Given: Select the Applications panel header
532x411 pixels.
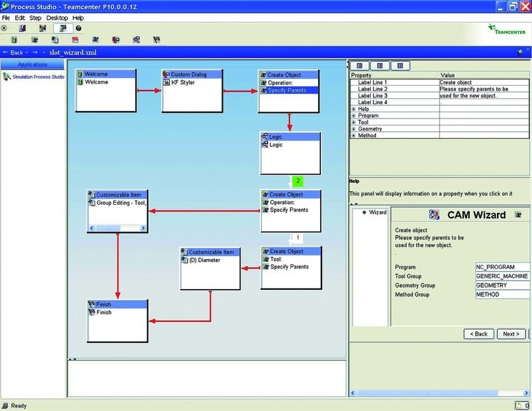Looking at the screenshot, I should [x=32, y=64].
